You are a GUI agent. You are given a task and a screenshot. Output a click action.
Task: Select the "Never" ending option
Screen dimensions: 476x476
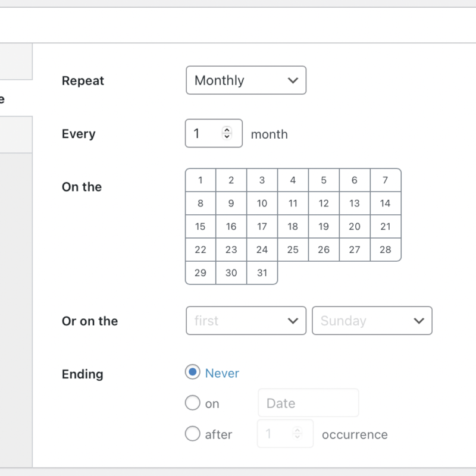pos(191,372)
